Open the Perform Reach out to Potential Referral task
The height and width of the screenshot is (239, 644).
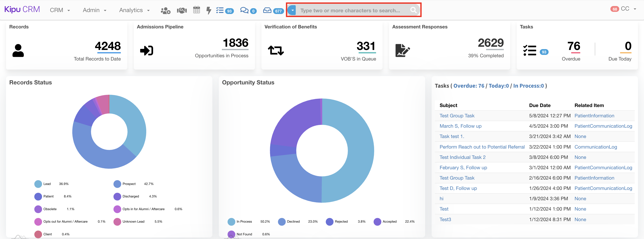[x=482, y=147]
